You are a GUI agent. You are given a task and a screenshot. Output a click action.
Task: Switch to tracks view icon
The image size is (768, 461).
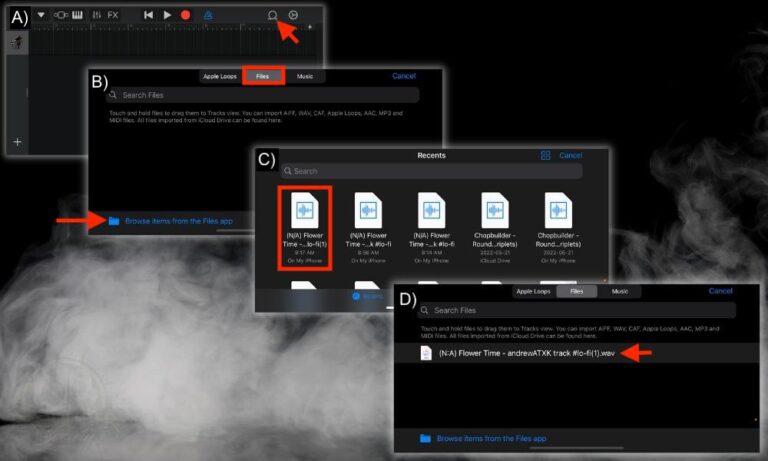(x=60, y=15)
